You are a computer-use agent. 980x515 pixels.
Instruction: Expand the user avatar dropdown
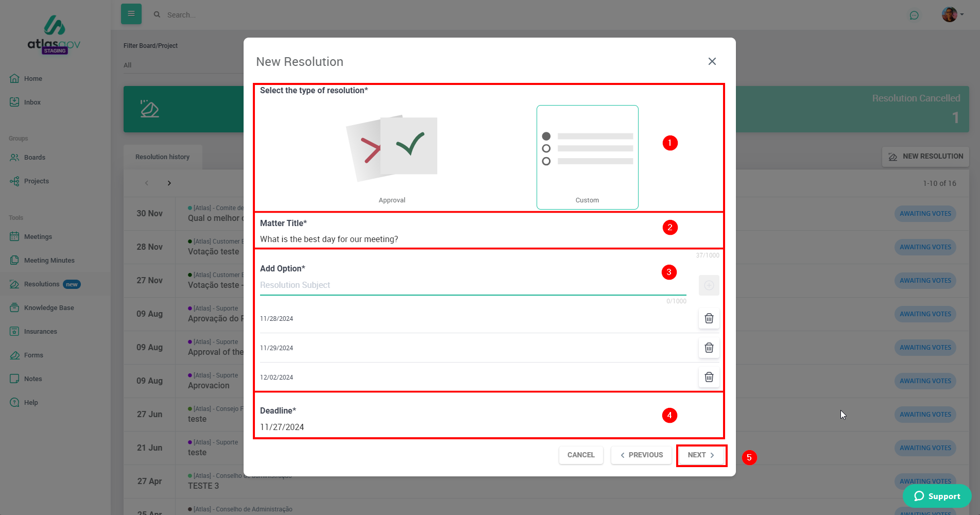952,14
